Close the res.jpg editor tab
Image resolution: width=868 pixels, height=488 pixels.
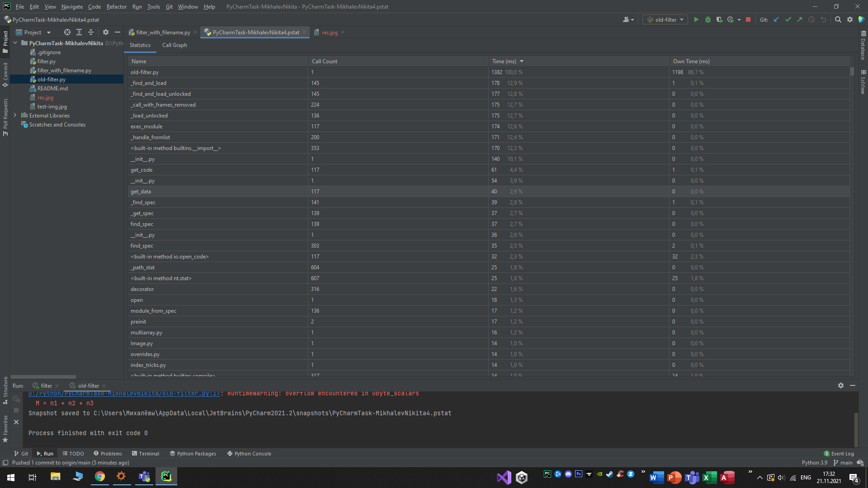pyautogui.click(x=343, y=32)
